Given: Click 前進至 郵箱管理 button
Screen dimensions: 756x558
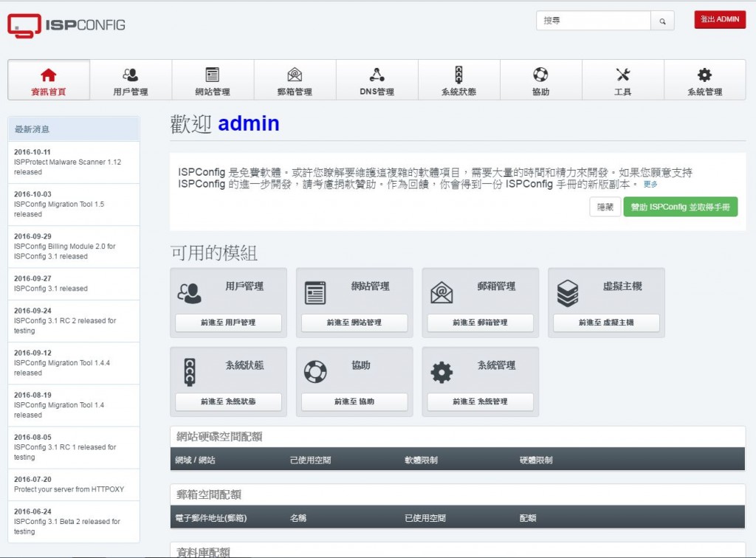Looking at the screenshot, I should pyautogui.click(x=480, y=323).
